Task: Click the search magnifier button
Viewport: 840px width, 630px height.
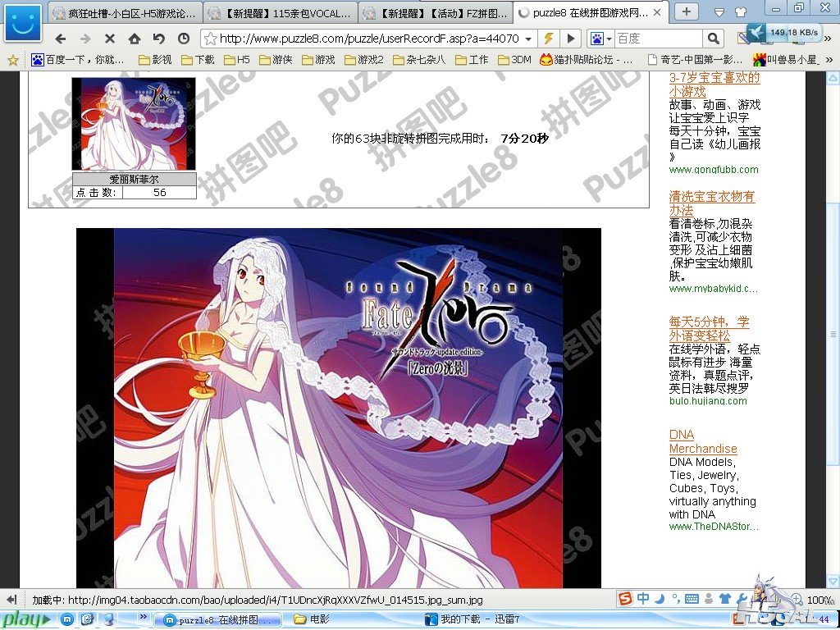Action: (713, 39)
